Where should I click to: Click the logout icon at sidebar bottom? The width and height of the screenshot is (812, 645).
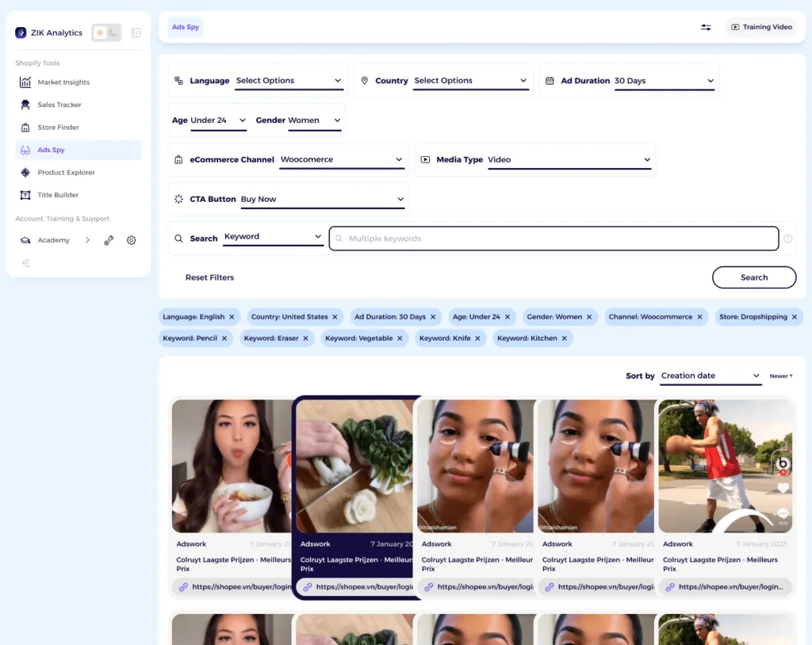pyautogui.click(x=25, y=263)
